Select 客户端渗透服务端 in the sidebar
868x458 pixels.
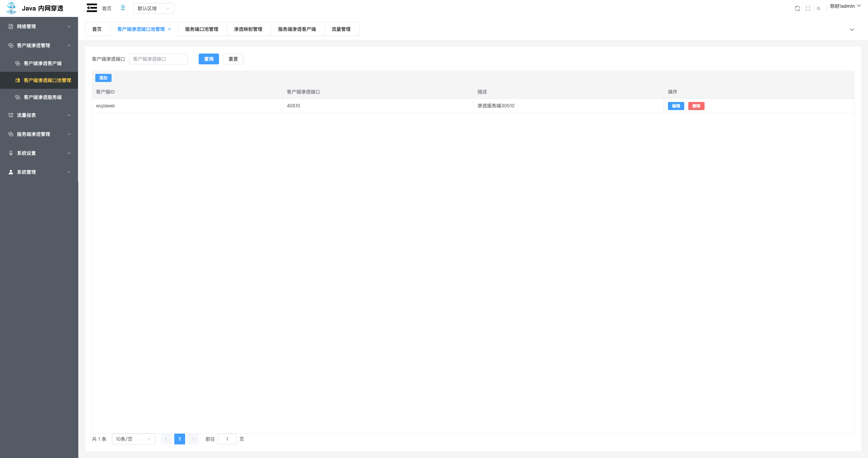point(42,97)
